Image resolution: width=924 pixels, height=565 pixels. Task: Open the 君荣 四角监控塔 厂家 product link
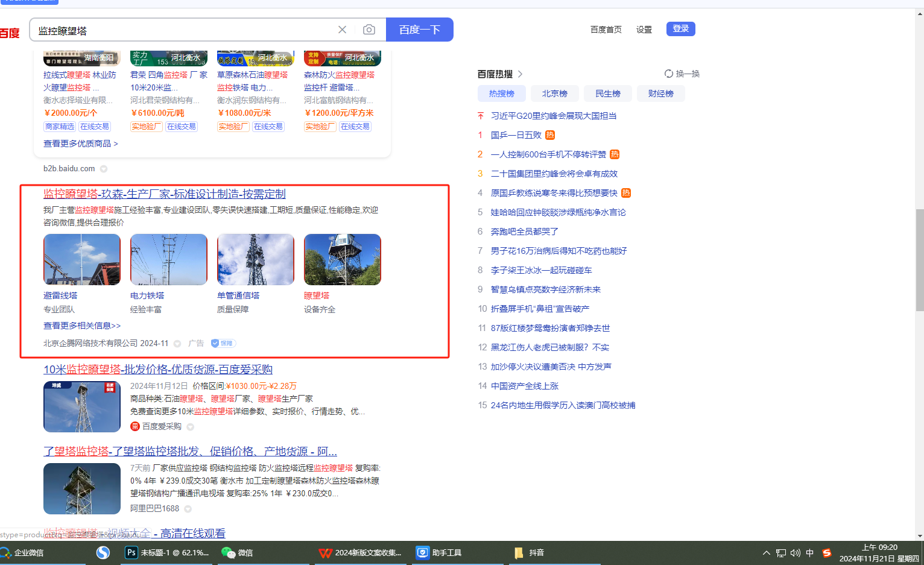click(x=169, y=81)
